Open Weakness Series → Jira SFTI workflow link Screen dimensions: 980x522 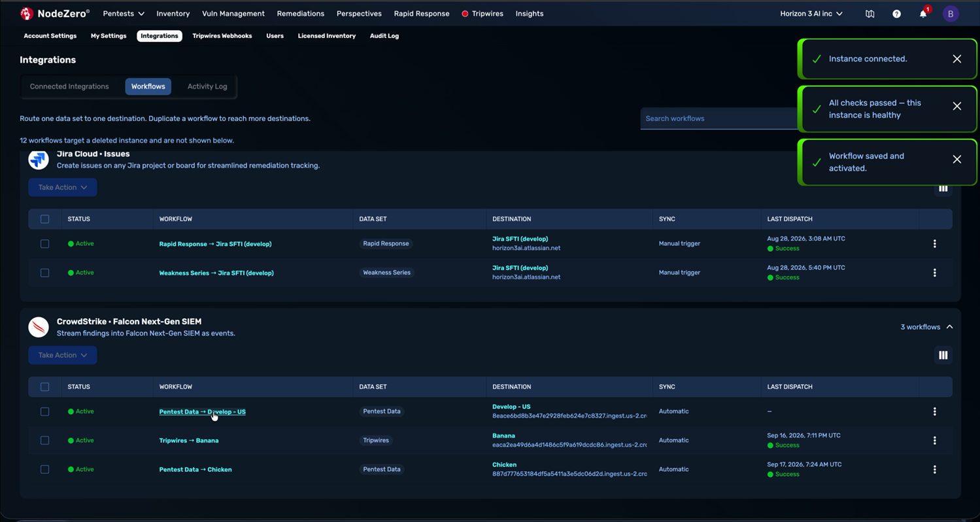pos(216,273)
